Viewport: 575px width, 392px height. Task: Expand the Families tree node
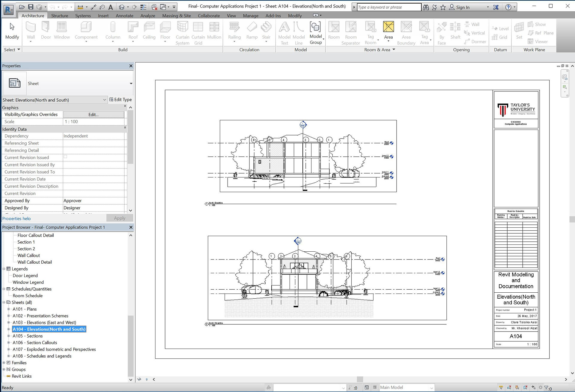pos(4,363)
